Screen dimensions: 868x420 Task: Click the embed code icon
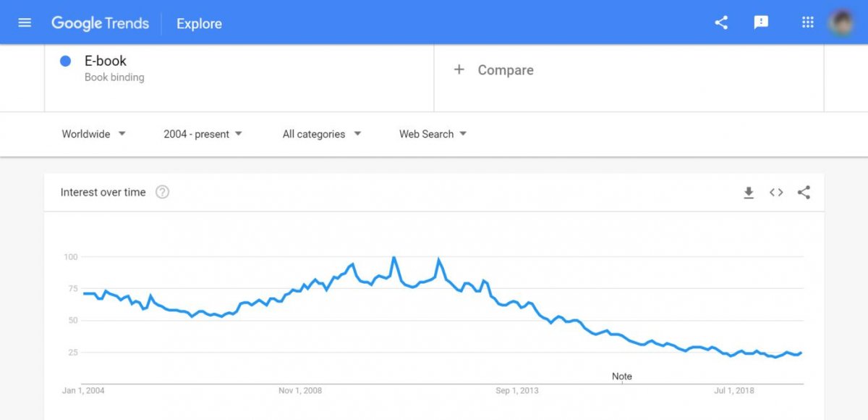point(776,193)
